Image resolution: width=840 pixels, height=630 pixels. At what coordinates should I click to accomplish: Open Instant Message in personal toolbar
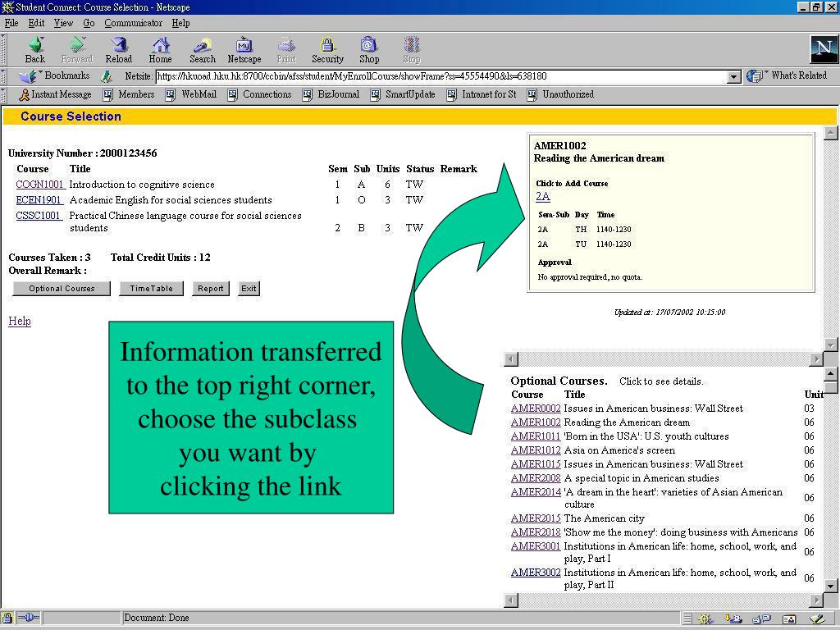tap(55, 94)
